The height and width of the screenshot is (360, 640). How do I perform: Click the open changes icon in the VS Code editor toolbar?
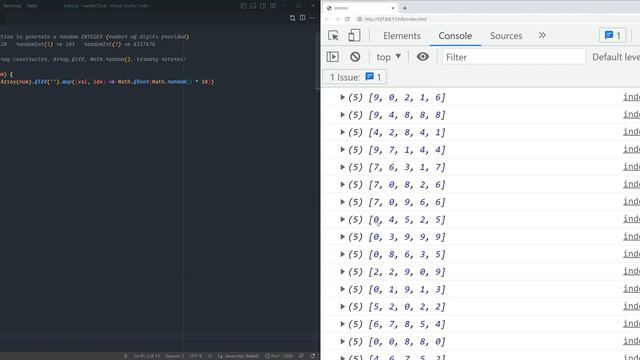pyautogui.click(x=293, y=18)
